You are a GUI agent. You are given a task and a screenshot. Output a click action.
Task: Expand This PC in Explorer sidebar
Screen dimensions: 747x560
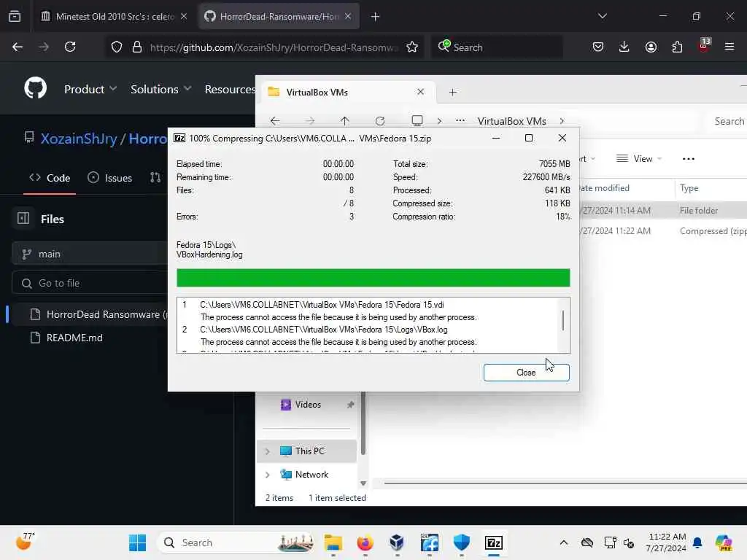(267, 451)
